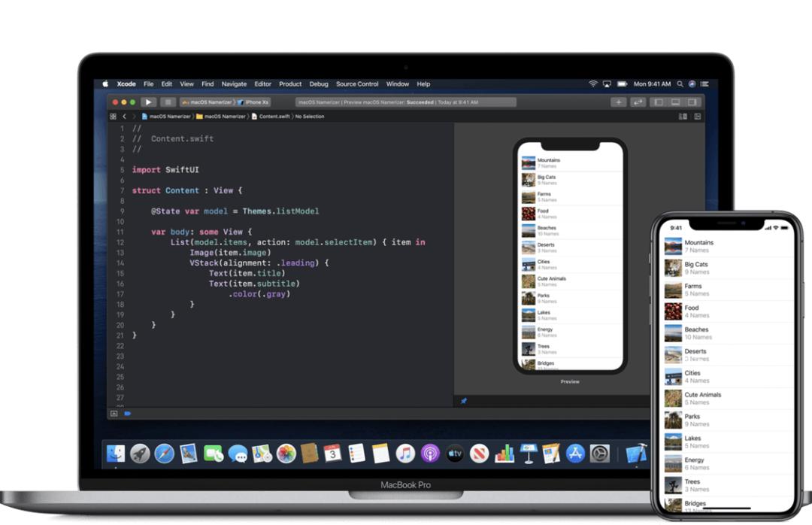Pin the SwiftUI preview canvas
812x525 pixels.
[463, 401]
